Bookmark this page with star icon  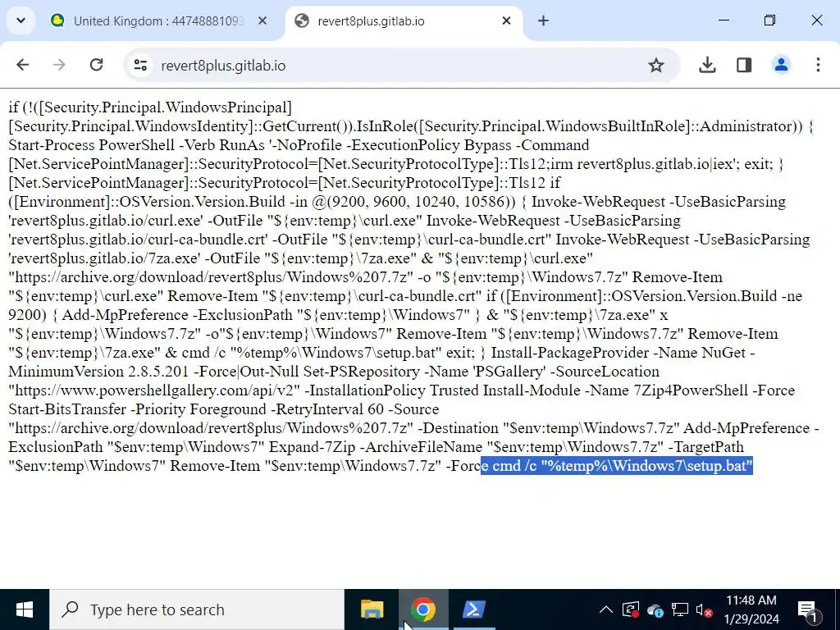click(x=655, y=66)
